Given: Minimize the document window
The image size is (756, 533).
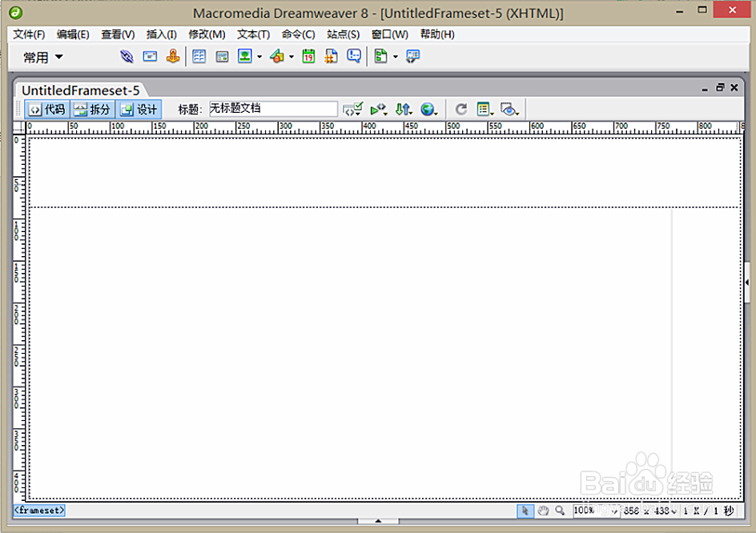Looking at the screenshot, I should (x=705, y=88).
